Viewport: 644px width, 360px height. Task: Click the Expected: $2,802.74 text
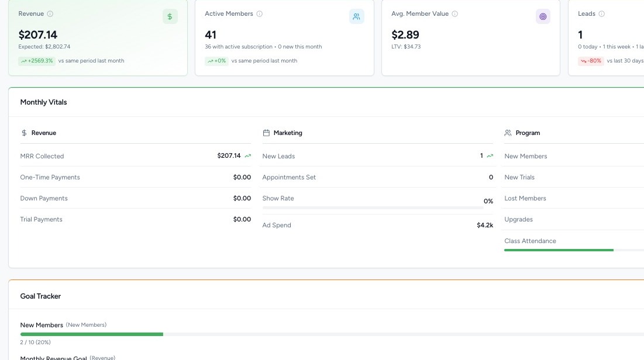[x=44, y=47]
